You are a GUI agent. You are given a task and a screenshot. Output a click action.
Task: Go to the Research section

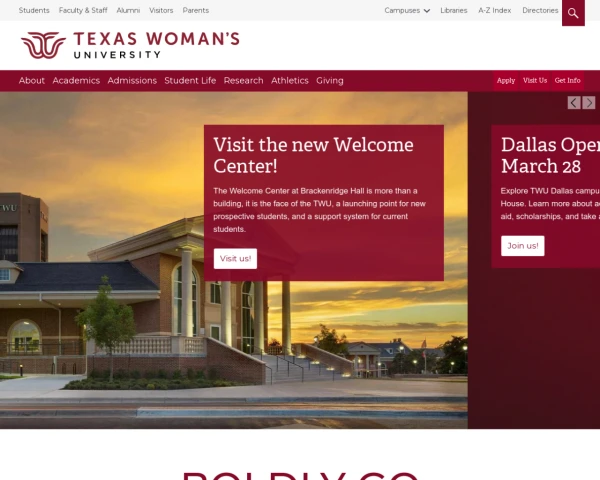tap(243, 80)
